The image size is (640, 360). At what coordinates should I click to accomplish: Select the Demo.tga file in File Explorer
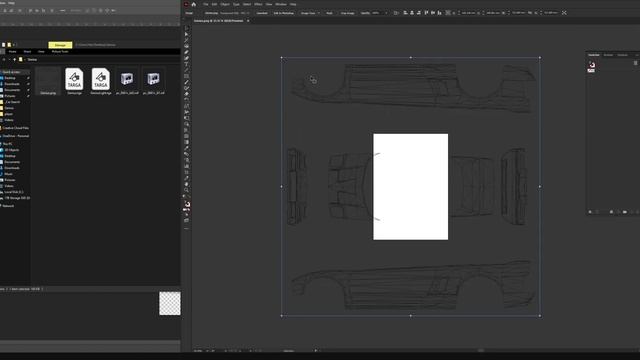(x=74, y=81)
